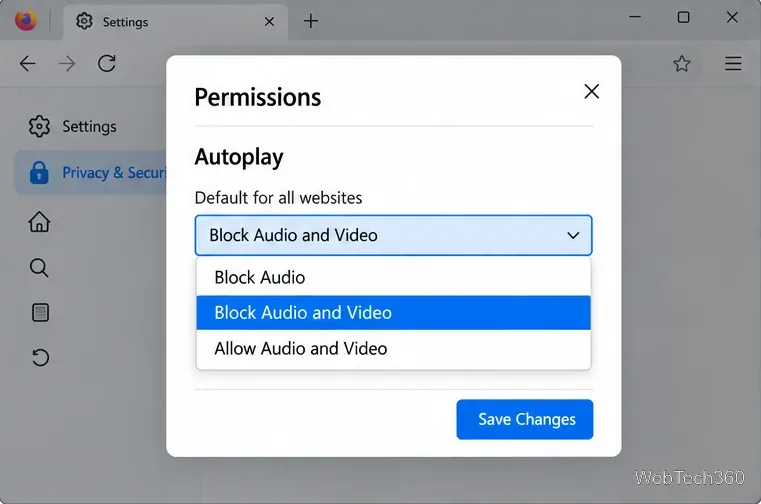Screen dimensions: 761x504
Task: Open the Search section icon
Action: [39, 268]
